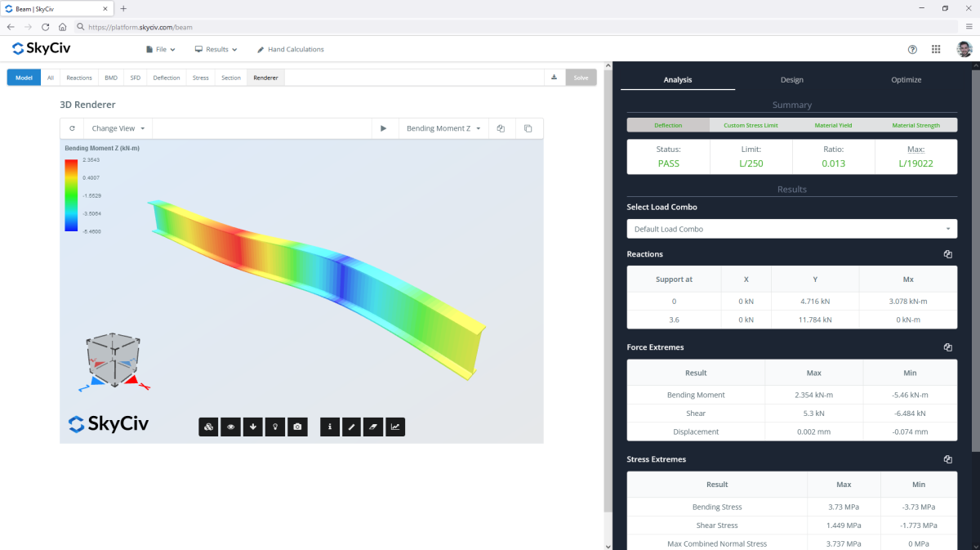Click the lightbulb lighting icon
Image resolution: width=980 pixels, height=550 pixels.
[275, 427]
